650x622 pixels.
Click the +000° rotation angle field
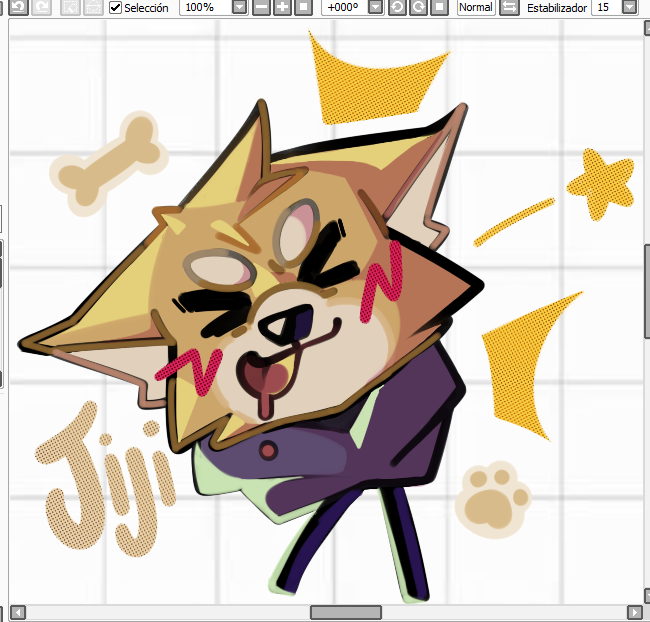pos(344,7)
